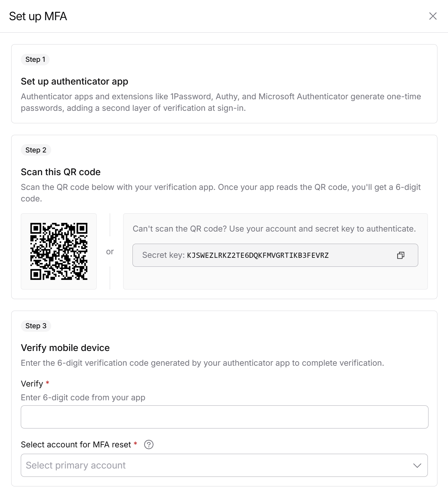Image resolution: width=448 pixels, height=497 pixels.
Task: Click the Step 3 badge
Action: click(x=36, y=326)
